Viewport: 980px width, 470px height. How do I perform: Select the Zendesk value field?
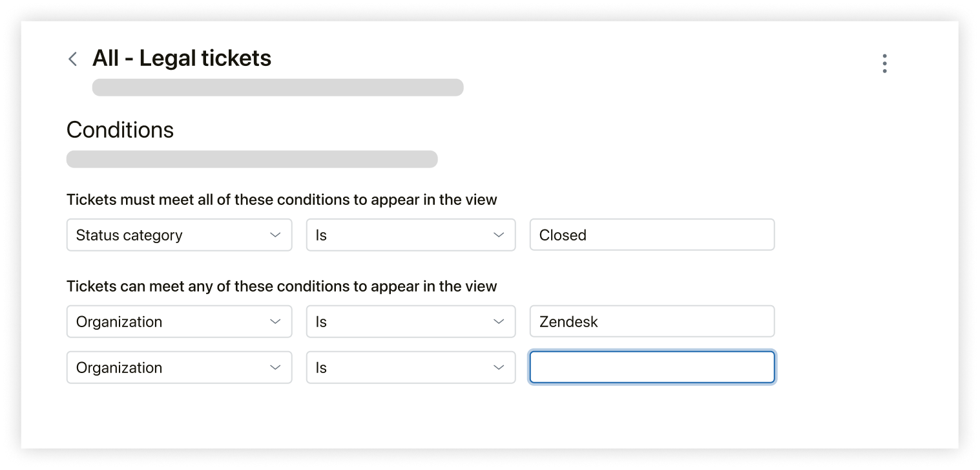coord(651,321)
